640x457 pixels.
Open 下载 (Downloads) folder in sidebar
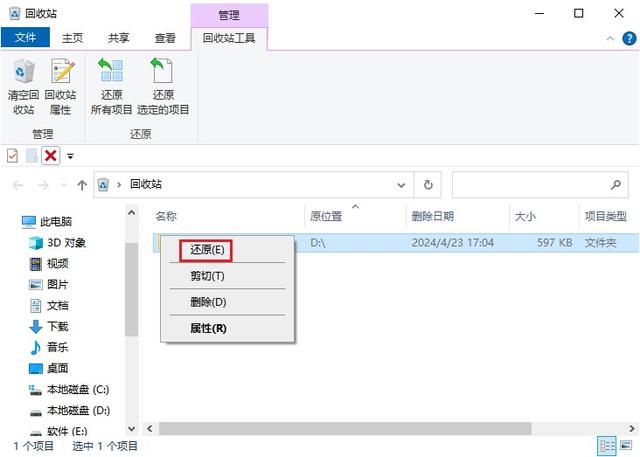click(x=49, y=326)
